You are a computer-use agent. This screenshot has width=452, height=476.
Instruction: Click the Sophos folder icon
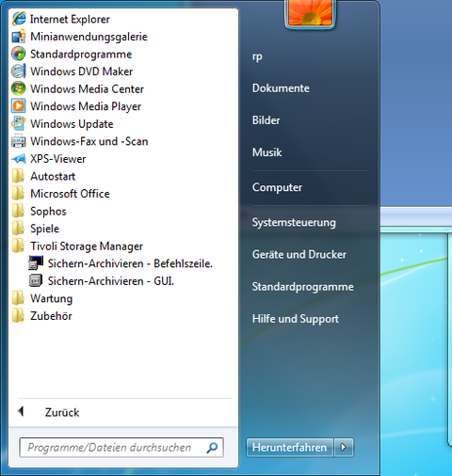(18, 211)
